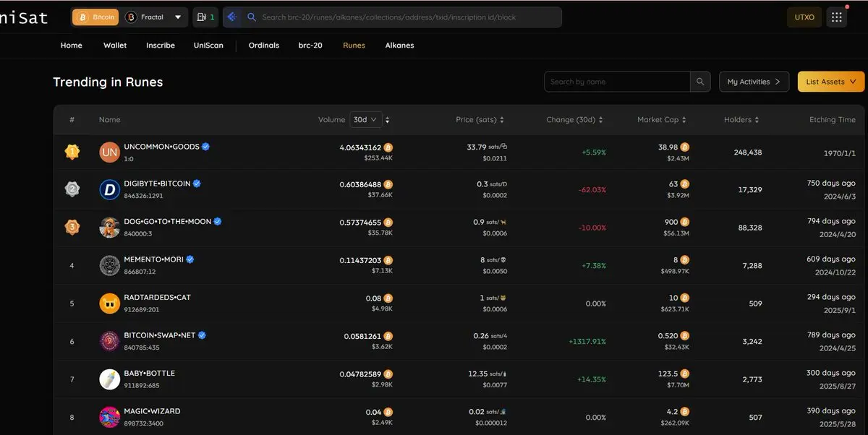Click bitcoin coin icon beside market cap 38.98

[685, 147]
